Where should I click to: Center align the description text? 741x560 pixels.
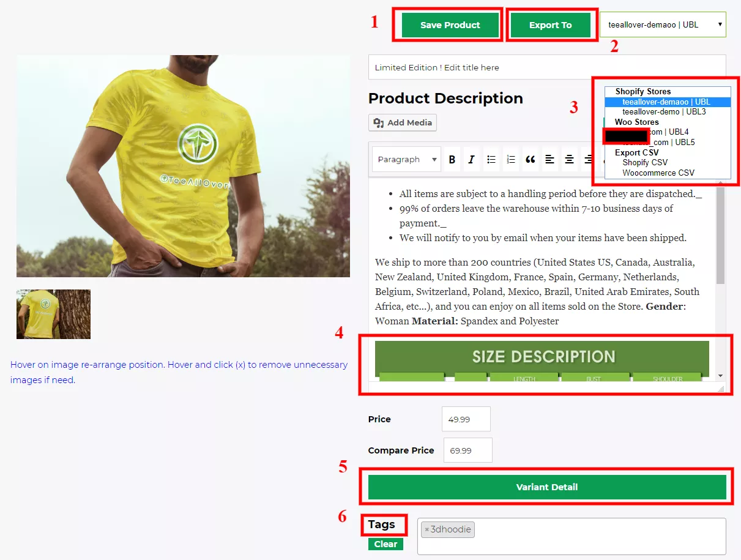click(x=570, y=160)
